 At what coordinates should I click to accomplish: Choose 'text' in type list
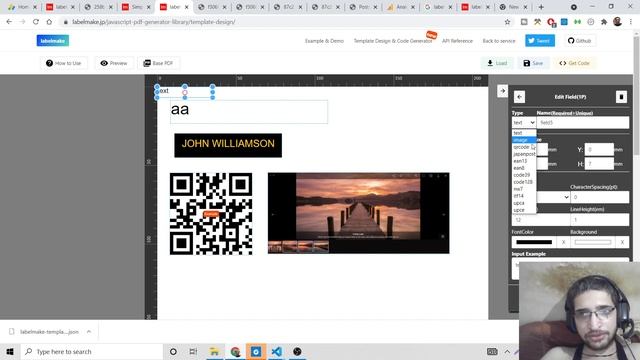(x=524, y=133)
